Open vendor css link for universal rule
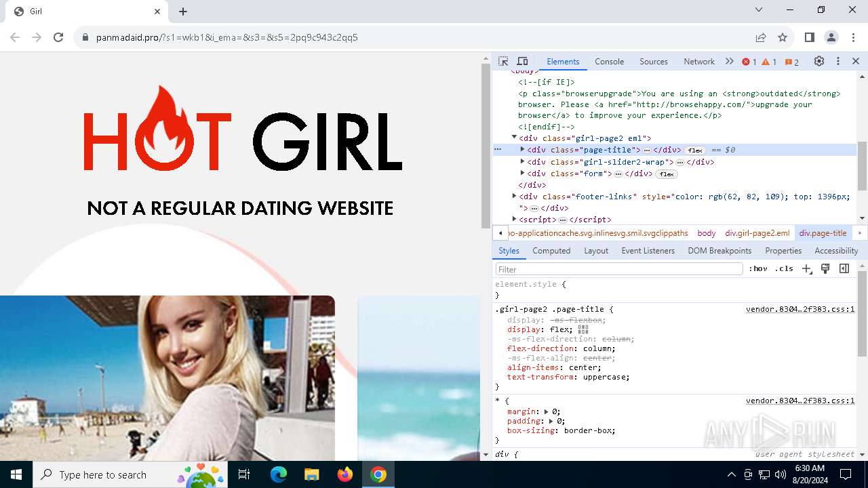Screen dimensions: 868x488 tap(800, 401)
